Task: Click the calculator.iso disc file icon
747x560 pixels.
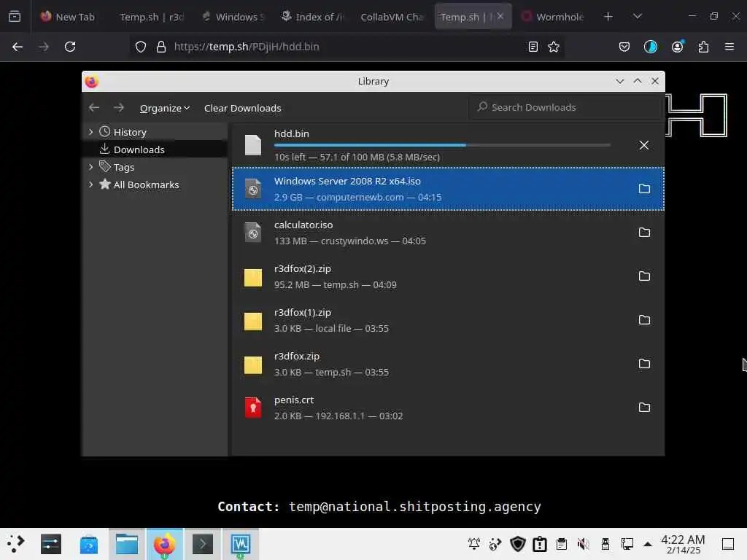Action: [253, 233]
